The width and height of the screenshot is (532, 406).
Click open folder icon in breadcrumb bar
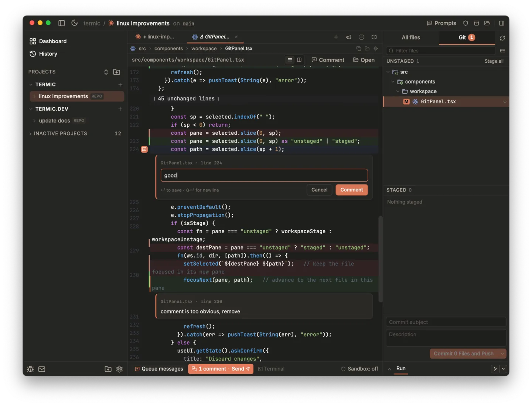(367, 48)
